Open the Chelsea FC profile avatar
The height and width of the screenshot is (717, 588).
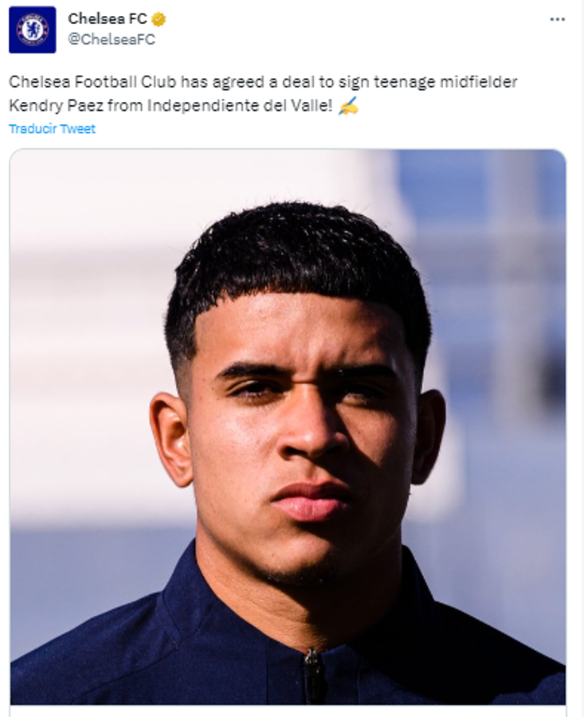pos(32,29)
